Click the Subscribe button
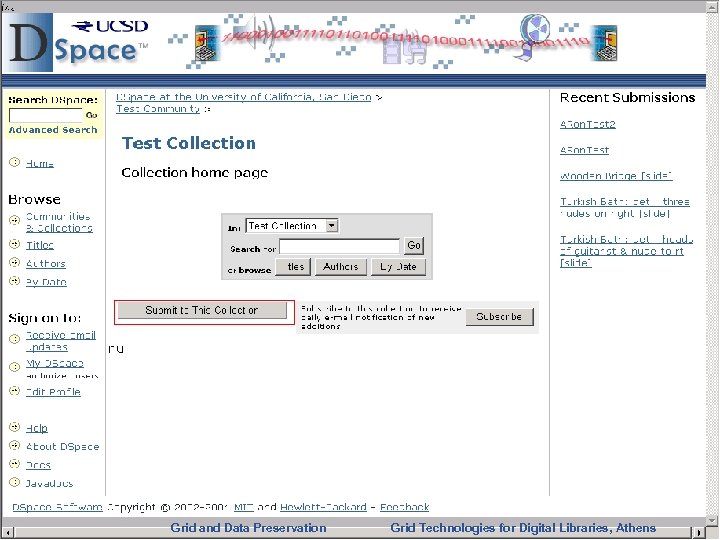 (500, 317)
